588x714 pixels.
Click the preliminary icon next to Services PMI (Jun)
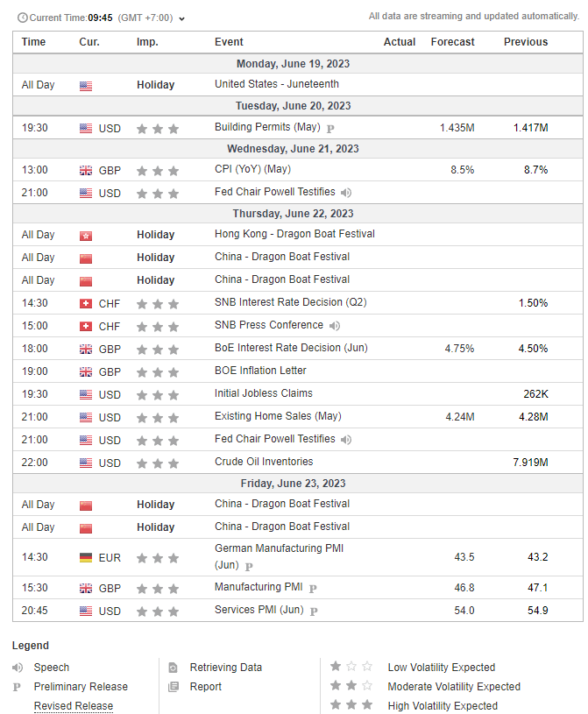pyautogui.click(x=313, y=611)
